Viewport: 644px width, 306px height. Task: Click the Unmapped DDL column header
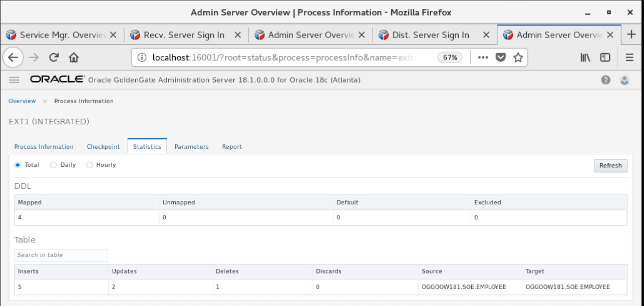click(246, 202)
